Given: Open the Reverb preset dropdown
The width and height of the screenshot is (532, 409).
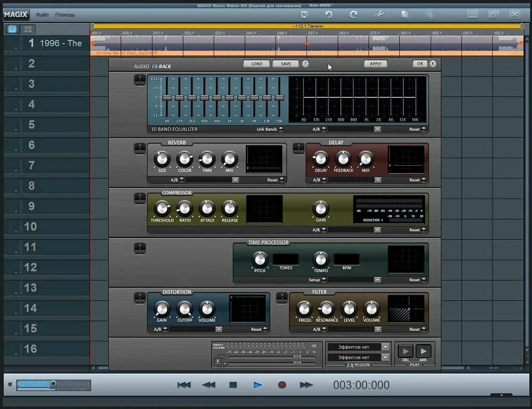Looking at the screenshot, I should [x=235, y=180].
